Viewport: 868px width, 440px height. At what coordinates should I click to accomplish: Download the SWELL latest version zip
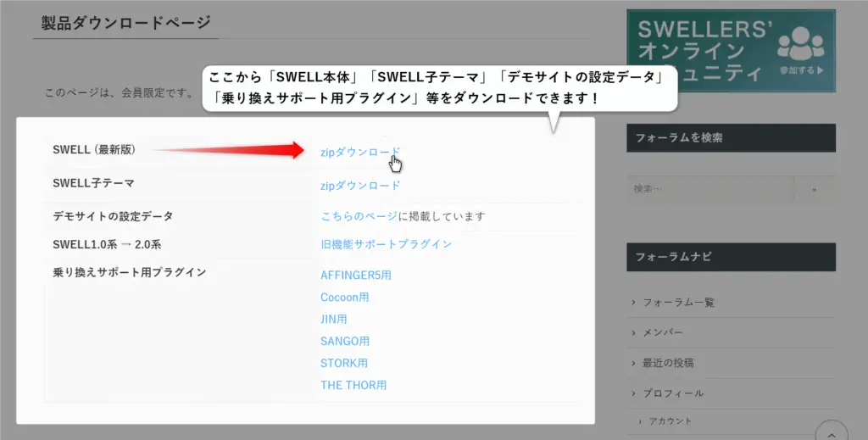pos(359,153)
